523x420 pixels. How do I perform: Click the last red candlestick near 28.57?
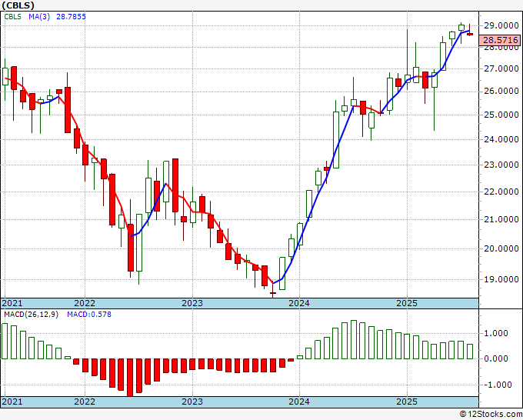coord(470,33)
